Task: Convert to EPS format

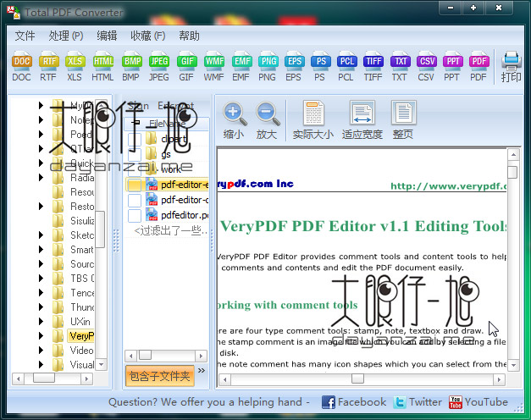Action: pyautogui.click(x=294, y=67)
